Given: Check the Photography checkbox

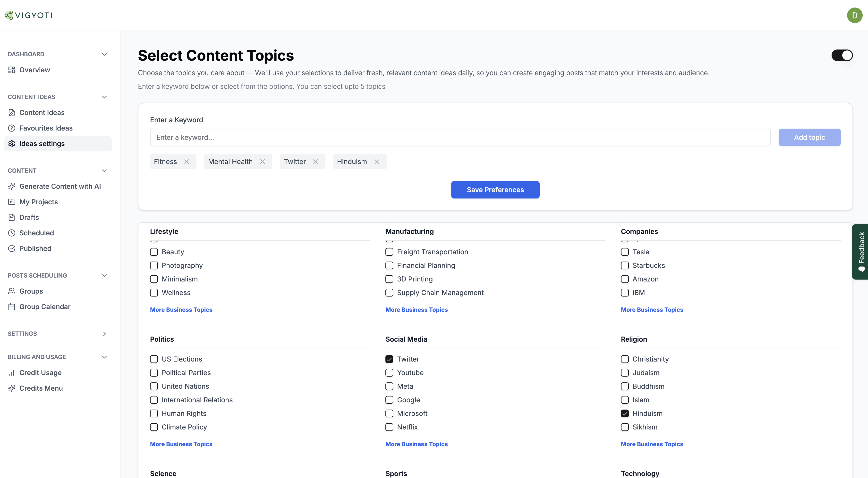Looking at the screenshot, I should click(x=154, y=265).
